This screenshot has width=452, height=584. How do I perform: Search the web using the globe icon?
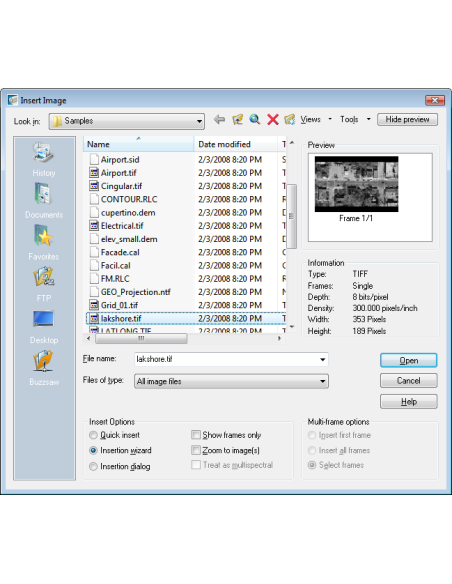[255, 120]
